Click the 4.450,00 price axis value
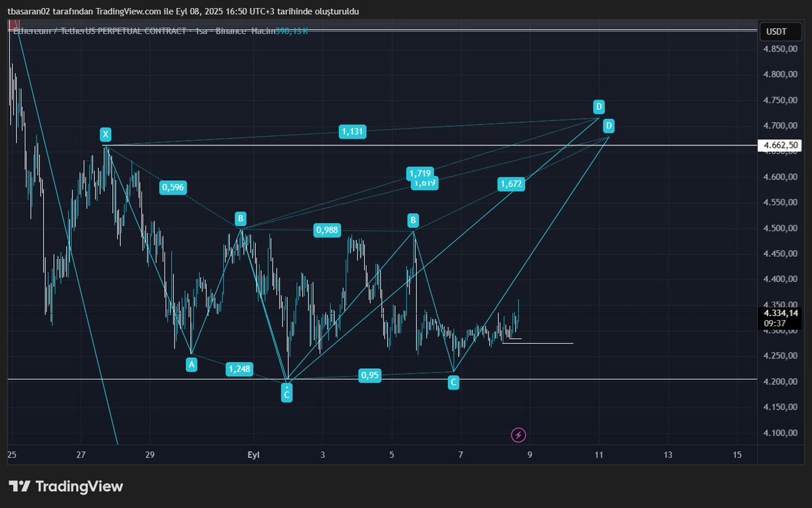 tap(782, 254)
